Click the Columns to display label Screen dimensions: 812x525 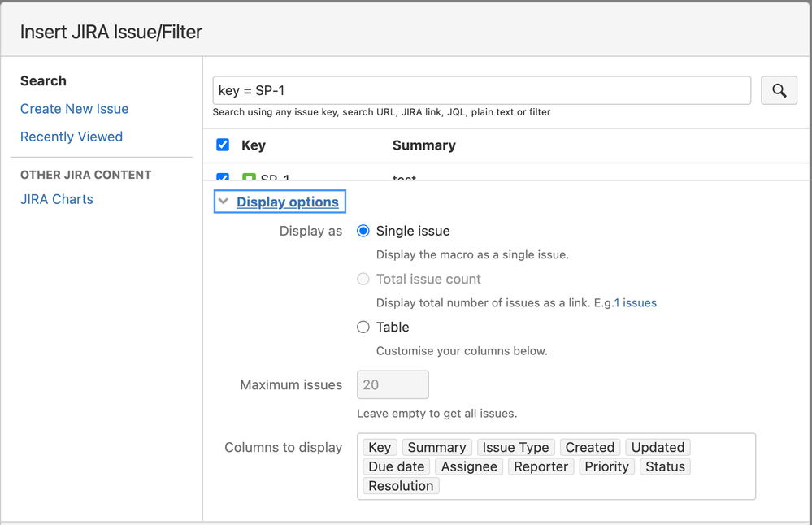(284, 447)
